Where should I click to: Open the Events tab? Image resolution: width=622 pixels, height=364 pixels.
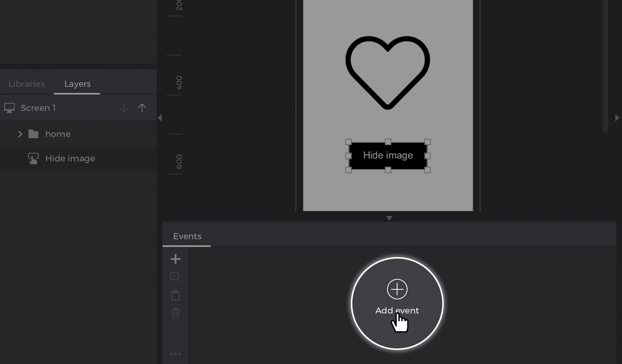tap(187, 236)
